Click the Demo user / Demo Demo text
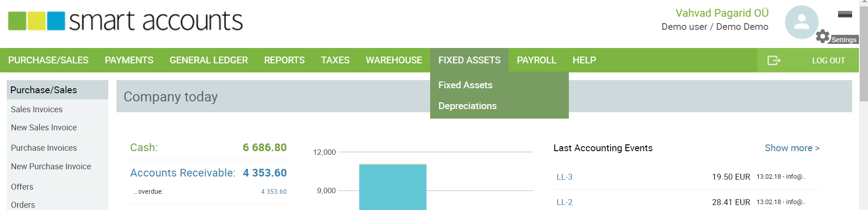This screenshot has width=868, height=210. [x=715, y=27]
